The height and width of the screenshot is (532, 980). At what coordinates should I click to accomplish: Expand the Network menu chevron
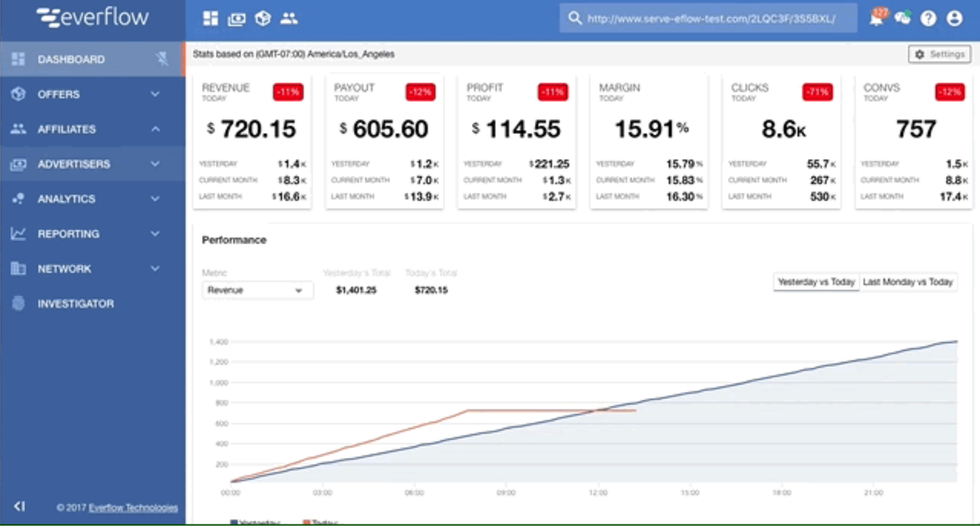point(155,268)
